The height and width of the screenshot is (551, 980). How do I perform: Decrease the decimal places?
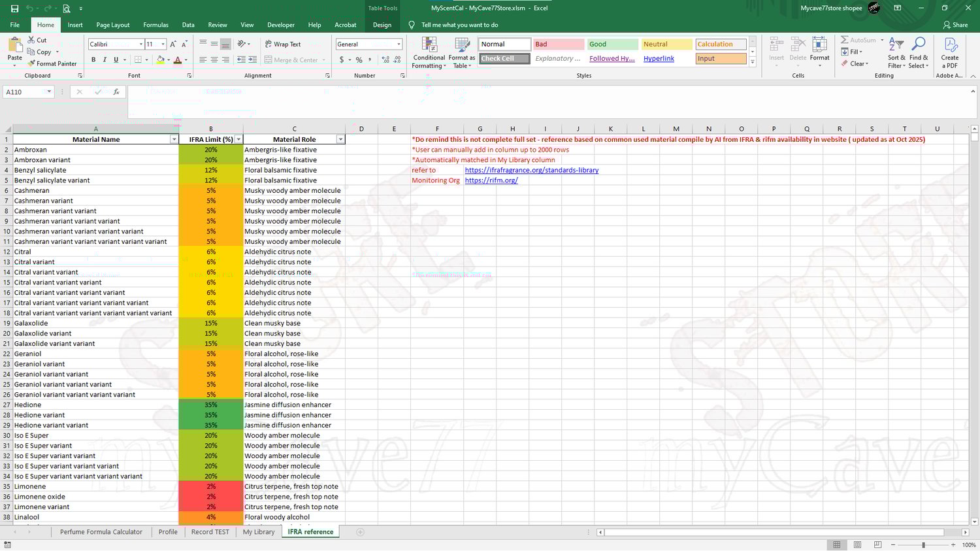397,59
